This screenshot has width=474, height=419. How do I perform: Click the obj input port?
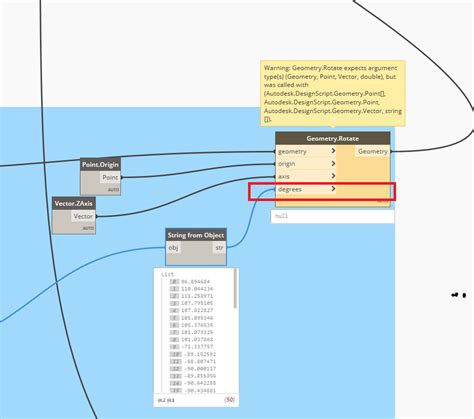(x=173, y=248)
